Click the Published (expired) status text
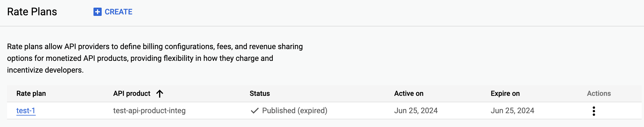Image resolution: width=644 pixels, height=127 pixels. coord(294,111)
